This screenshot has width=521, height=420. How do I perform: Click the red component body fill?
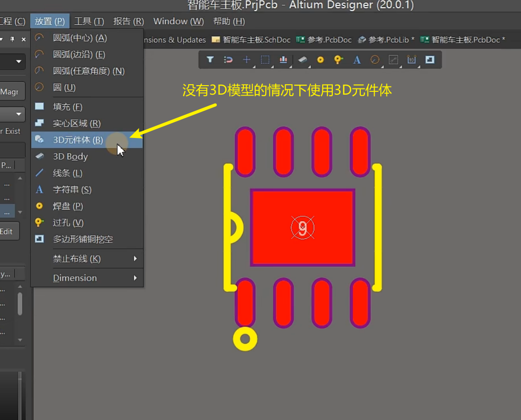(302, 227)
